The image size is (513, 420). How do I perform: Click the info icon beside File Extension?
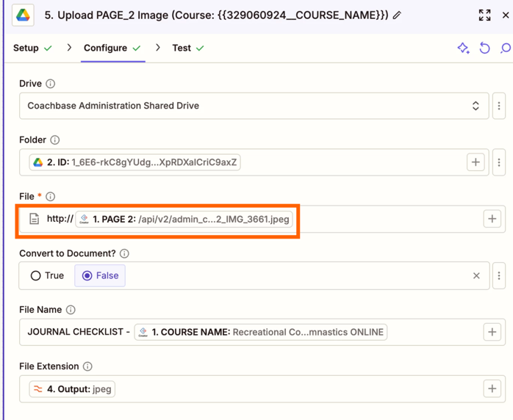point(87,366)
